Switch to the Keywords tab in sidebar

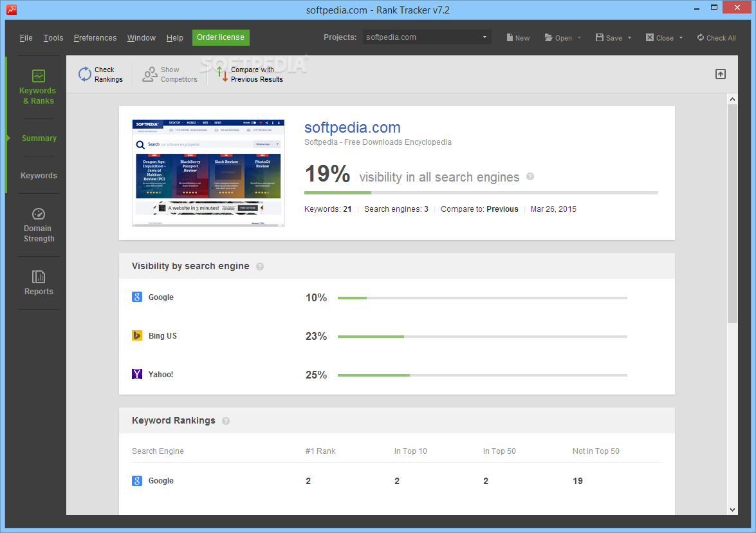pos(39,176)
